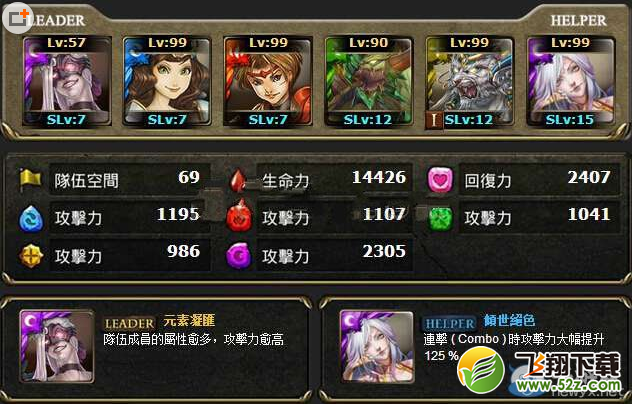Select the red Lv:99 character card

[x=268, y=81]
